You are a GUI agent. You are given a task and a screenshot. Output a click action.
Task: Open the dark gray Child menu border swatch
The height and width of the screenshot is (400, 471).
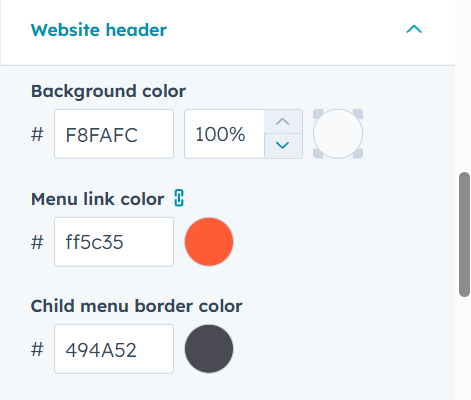[x=209, y=349]
